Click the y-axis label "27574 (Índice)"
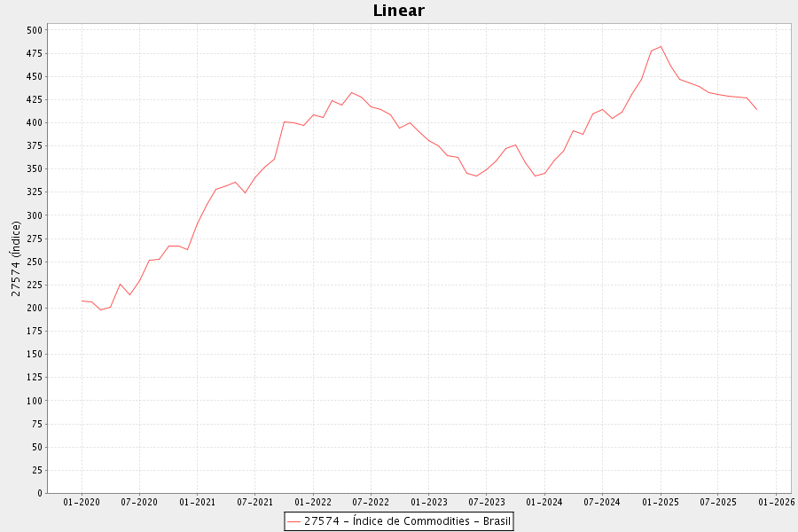The width and height of the screenshot is (798, 532). pos(16,259)
